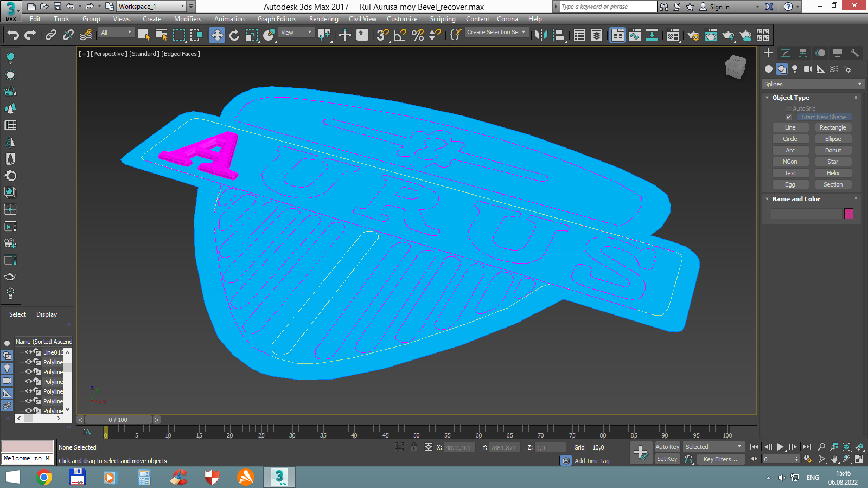Toggle Window/Crossing selection mode icon

pyautogui.click(x=196, y=35)
